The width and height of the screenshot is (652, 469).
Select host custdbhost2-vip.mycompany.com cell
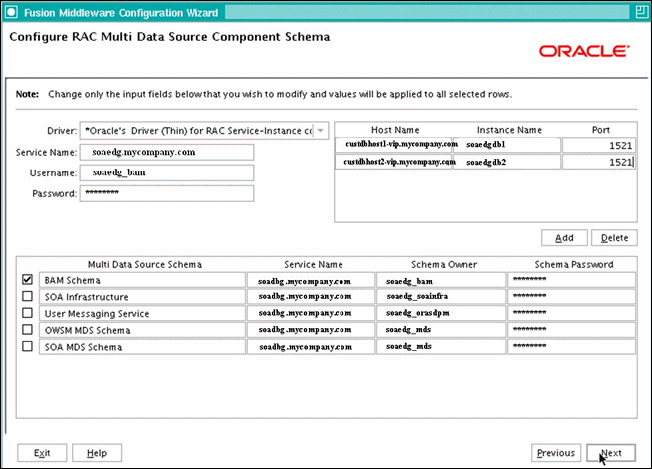pyautogui.click(x=394, y=162)
